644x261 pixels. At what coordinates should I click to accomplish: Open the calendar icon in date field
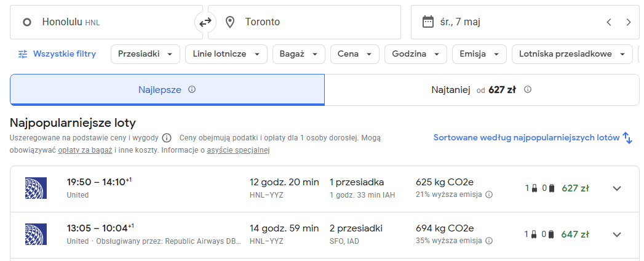(x=428, y=22)
